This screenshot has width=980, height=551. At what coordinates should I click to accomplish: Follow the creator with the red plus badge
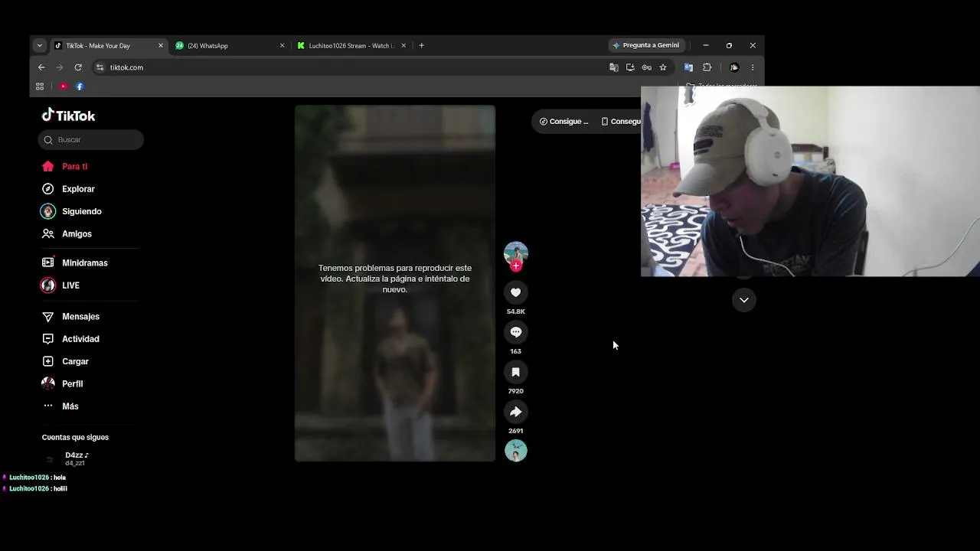516,266
